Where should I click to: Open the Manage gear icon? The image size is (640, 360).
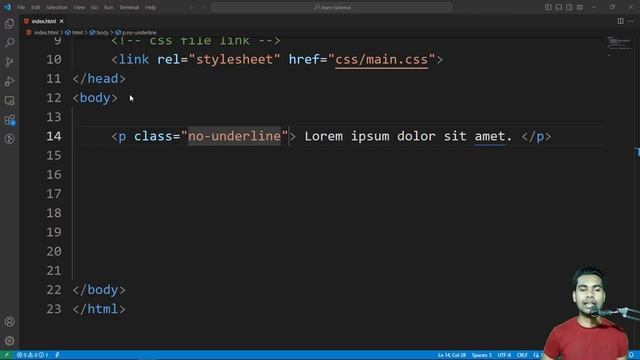tap(9, 340)
